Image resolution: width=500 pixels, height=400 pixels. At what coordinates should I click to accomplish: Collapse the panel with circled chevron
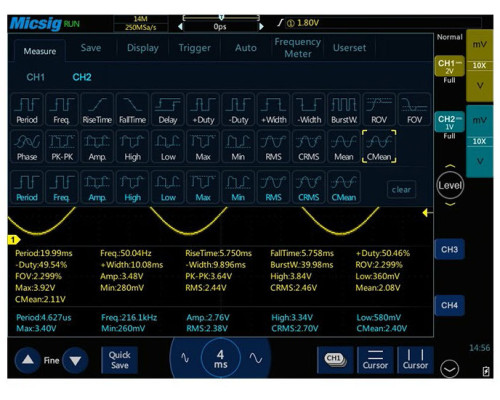pyautogui.click(x=449, y=369)
